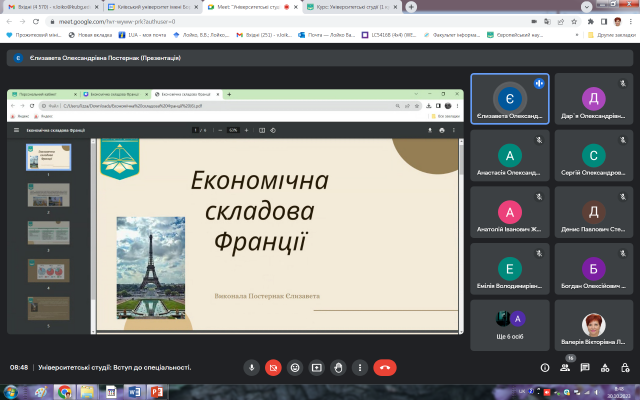Show the participants list icon
The height and width of the screenshot is (400, 640).
click(x=565, y=367)
